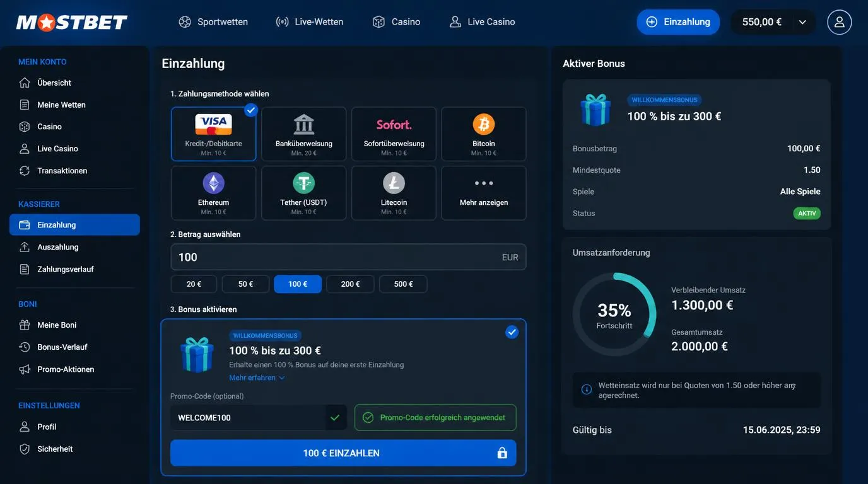This screenshot has height=484, width=868.
Task: Click the AKTIV status badge
Action: (807, 214)
